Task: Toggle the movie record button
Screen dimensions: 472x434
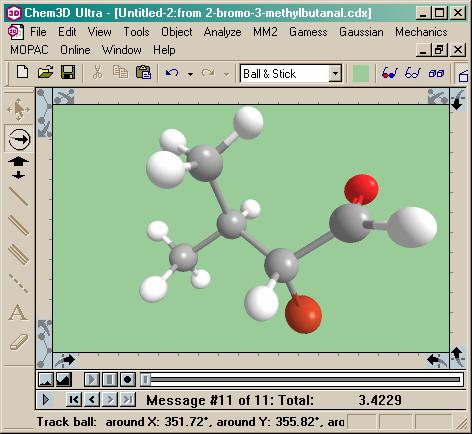Action: click(x=127, y=379)
